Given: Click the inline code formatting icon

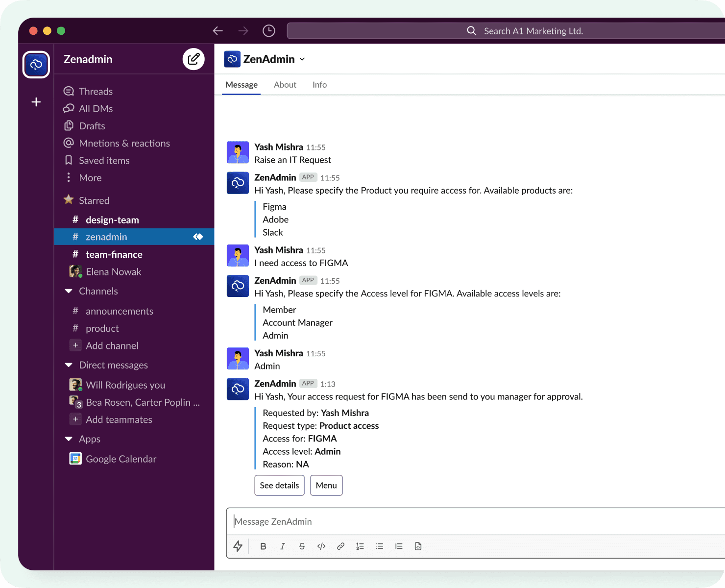Looking at the screenshot, I should (x=321, y=546).
